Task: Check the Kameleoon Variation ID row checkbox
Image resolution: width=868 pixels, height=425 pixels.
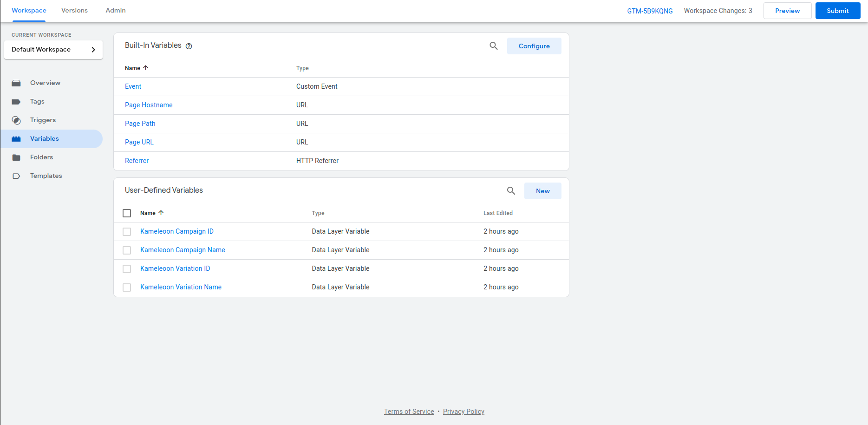Action: pyautogui.click(x=127, y=269)
